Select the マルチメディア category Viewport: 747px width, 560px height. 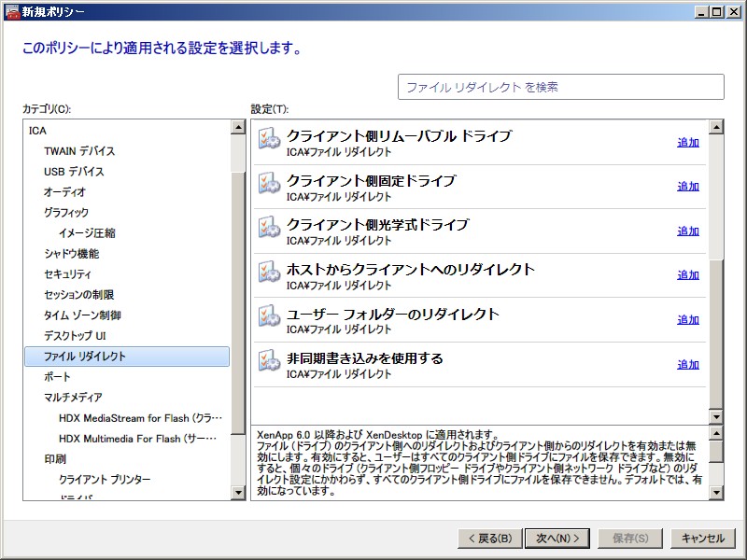click(x=73, y=398)
